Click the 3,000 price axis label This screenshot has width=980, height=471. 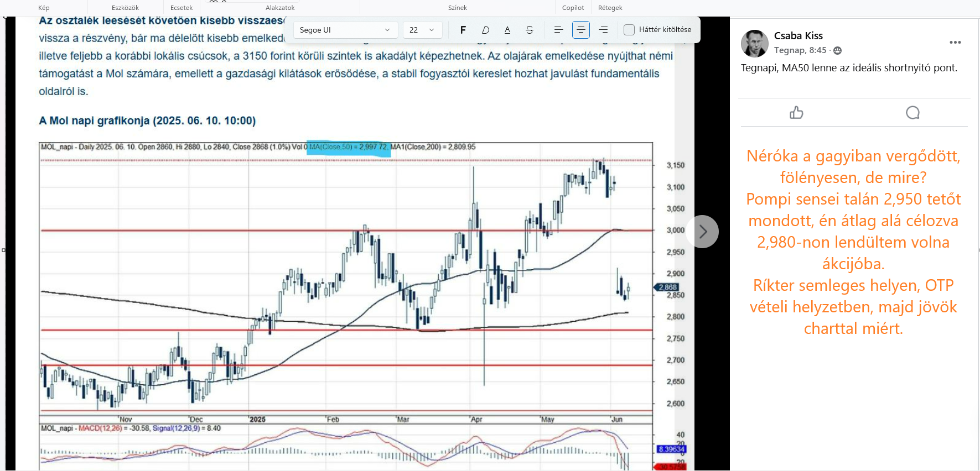pyautogui.click(x=675, y=231)
